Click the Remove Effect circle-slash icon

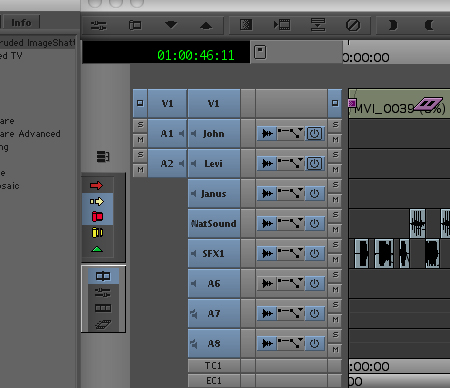click(353, 25)
